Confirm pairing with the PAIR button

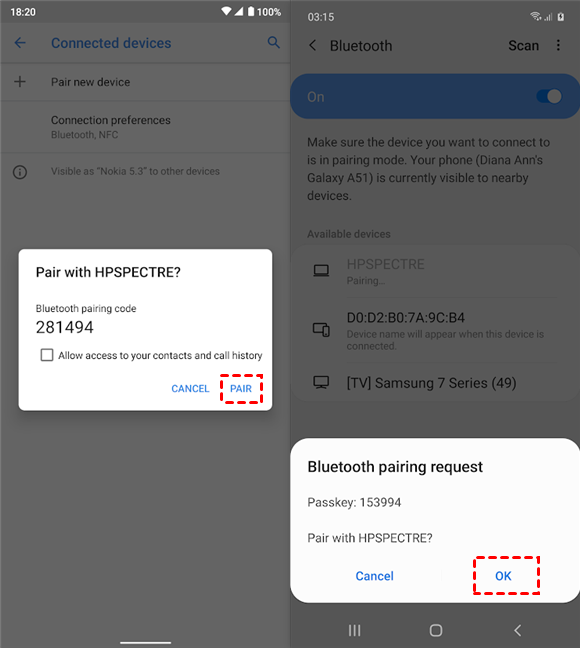pos(241,388)
